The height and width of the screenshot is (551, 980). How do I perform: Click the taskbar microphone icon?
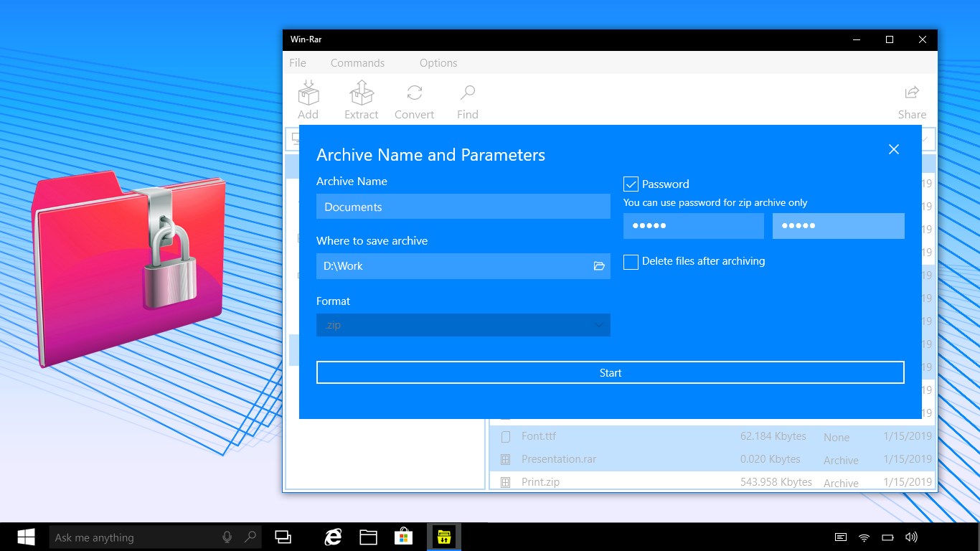click(x=227, y=537)
